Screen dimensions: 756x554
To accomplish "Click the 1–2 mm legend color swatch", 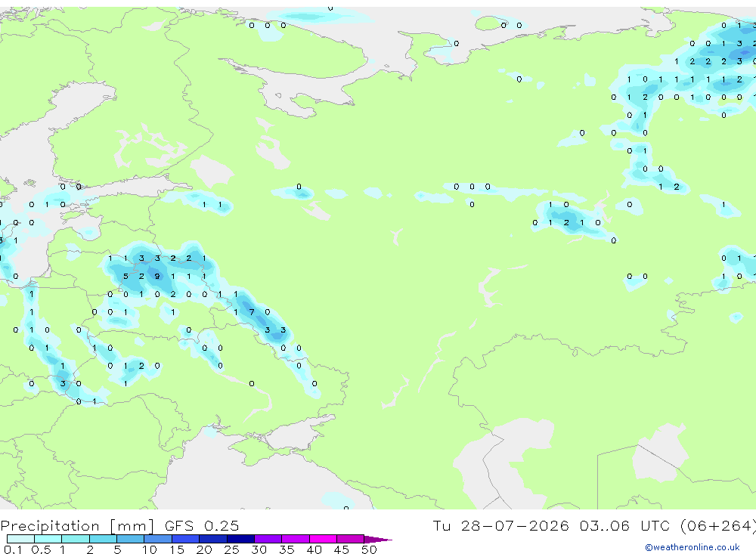I will [76, 539].
